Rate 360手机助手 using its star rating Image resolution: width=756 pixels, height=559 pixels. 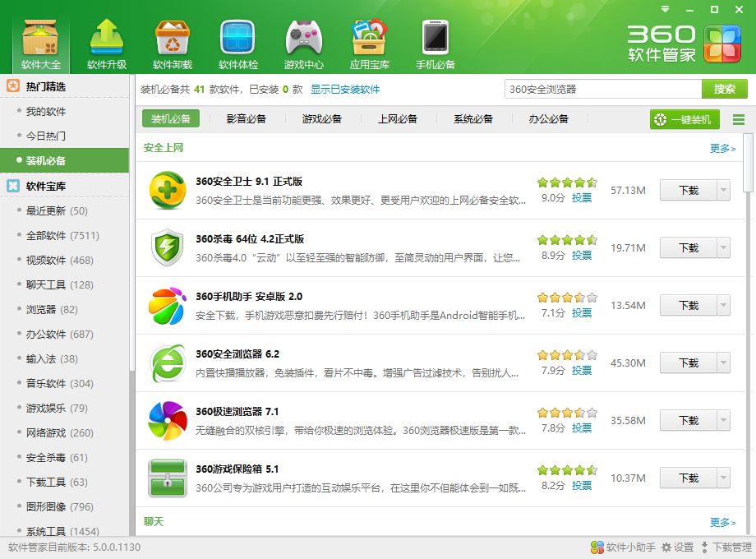(567, 298)
